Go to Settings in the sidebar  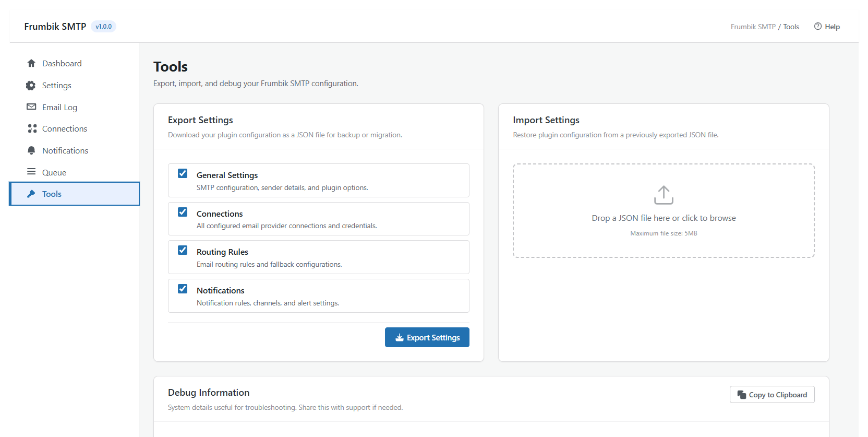[x=74, y=85]
